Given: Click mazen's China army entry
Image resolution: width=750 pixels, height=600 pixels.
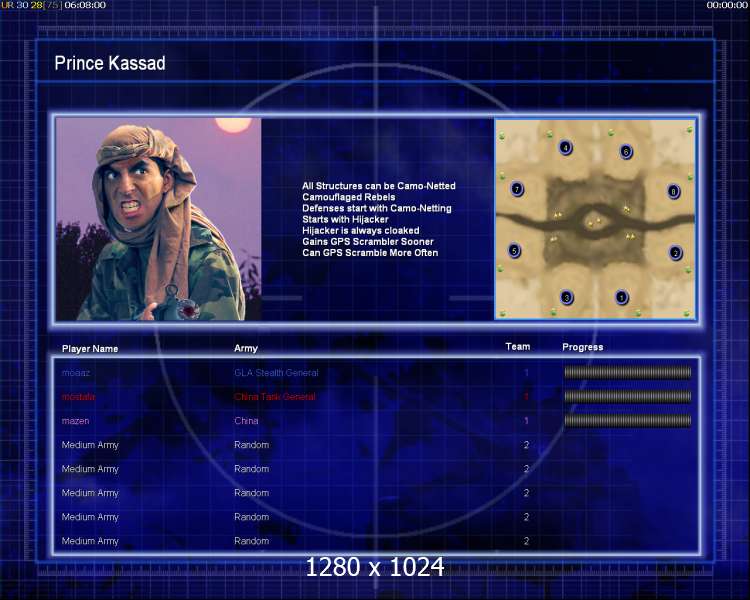Looking at the screenshot, I should tap(246, 421).
